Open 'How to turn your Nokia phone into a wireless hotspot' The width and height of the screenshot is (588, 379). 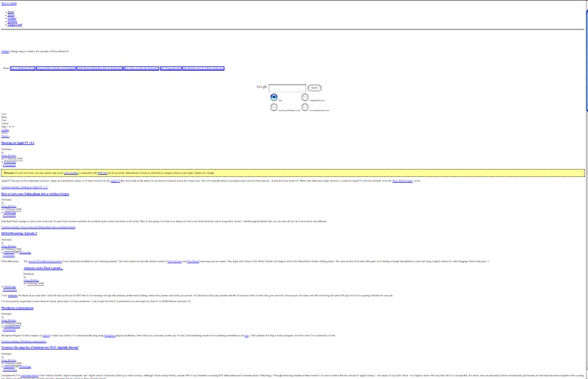[35, 193]
